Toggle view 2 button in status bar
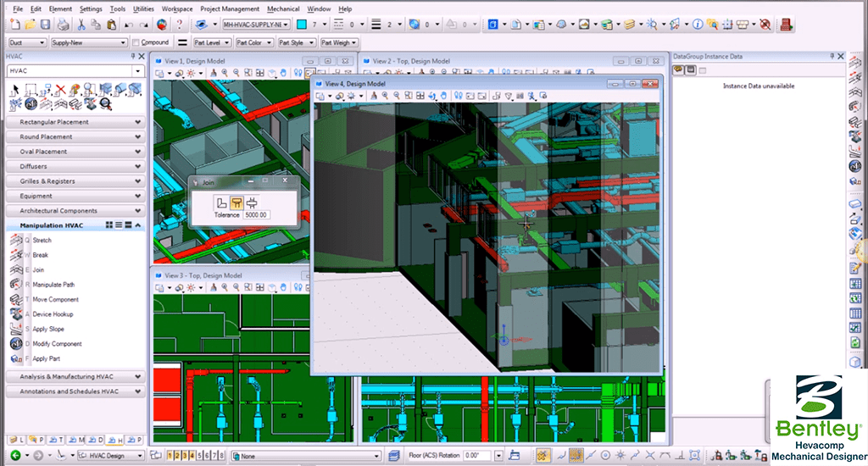The height and width of the screenshot is (466, 868). tap(177, 456)
